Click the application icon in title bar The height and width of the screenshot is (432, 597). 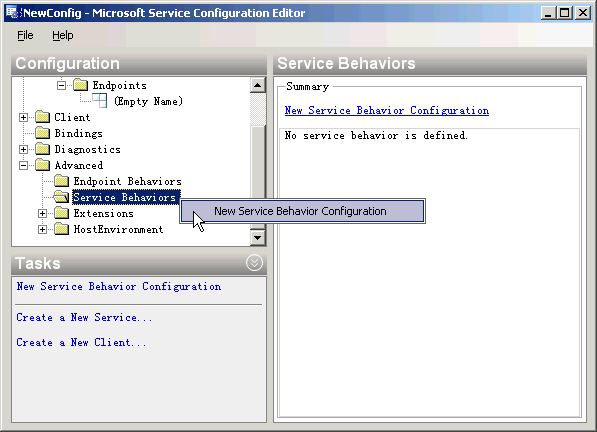13,13
